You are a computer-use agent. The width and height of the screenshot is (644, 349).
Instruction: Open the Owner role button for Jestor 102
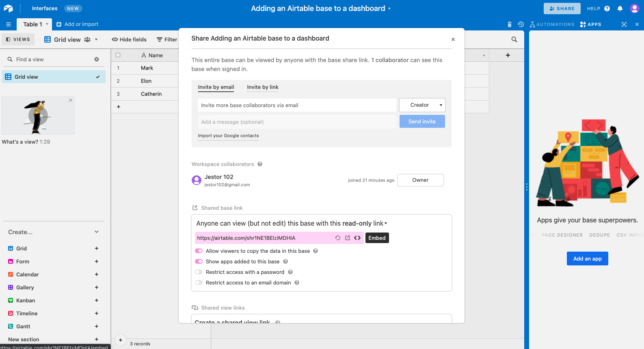[x=420, y=180]
